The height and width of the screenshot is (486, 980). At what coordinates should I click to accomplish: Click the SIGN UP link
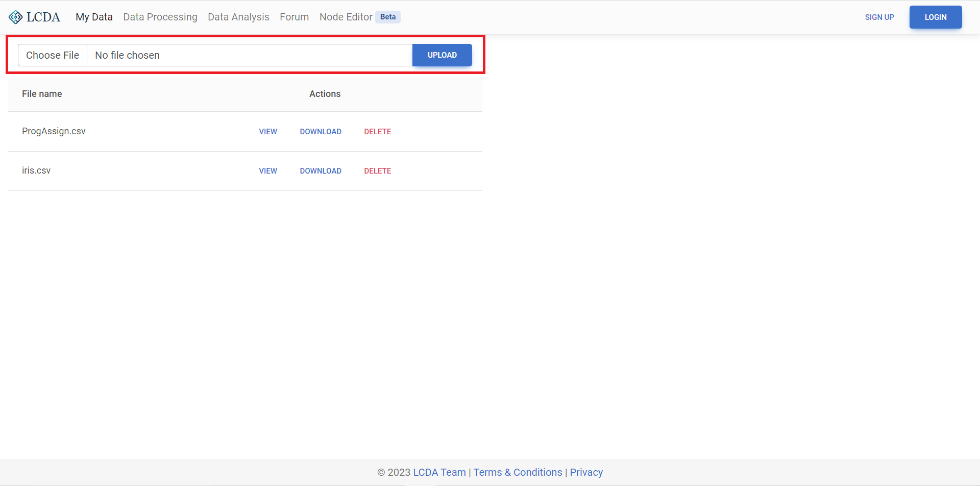click(879, 17)
